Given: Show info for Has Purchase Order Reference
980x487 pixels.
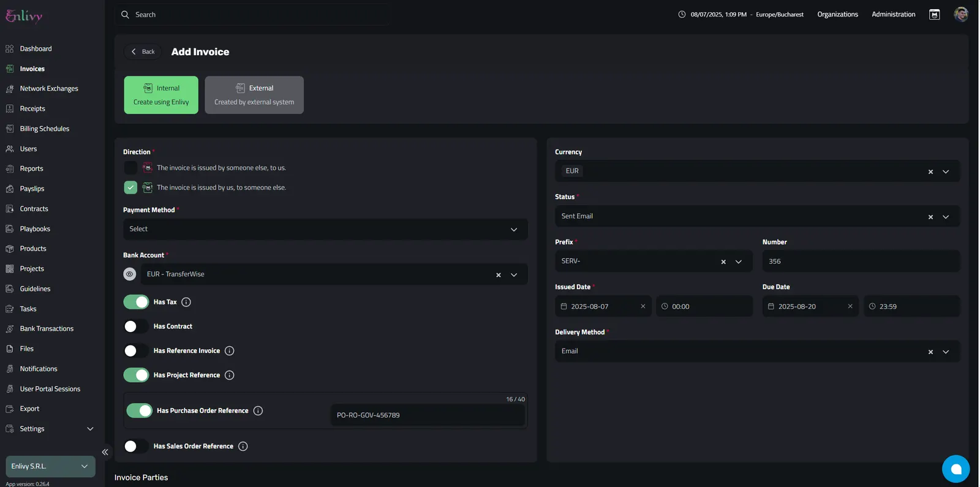Looking at the screenshot, I should tap(258, 411).
